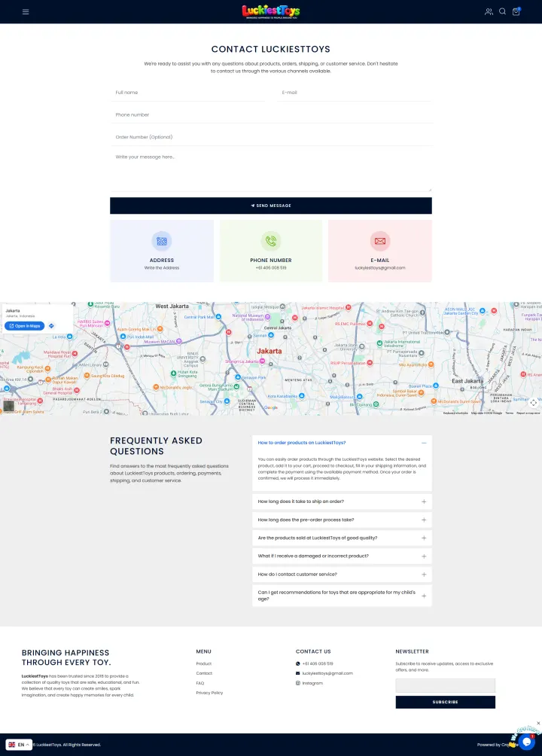This screenshot has height=756, width=542.
Task: Click the Baywalk-style Puri Indah Mall marker
Action: point(123,337)
